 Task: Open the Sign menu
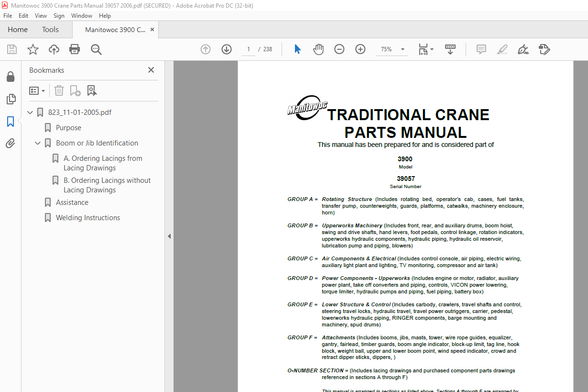[59, 16]
